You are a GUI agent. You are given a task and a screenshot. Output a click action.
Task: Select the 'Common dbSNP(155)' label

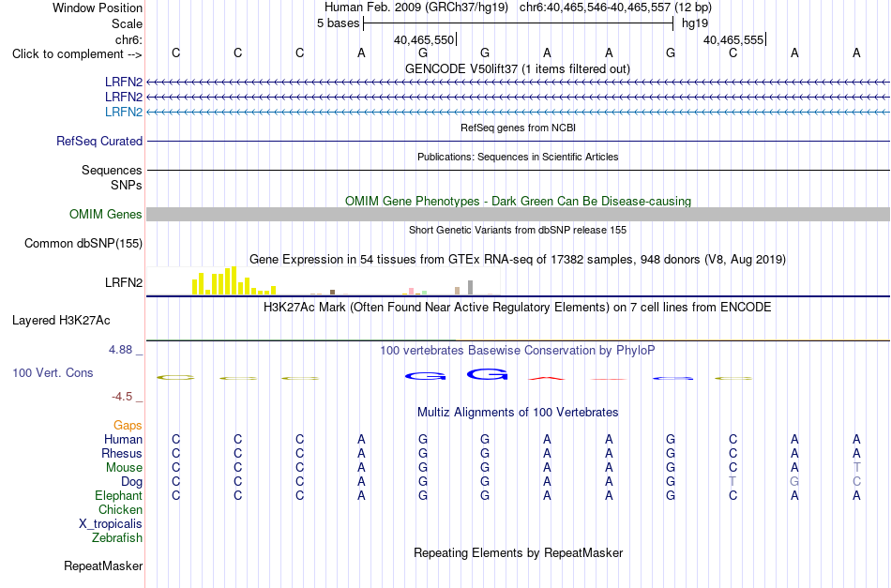tap(83, 243)
